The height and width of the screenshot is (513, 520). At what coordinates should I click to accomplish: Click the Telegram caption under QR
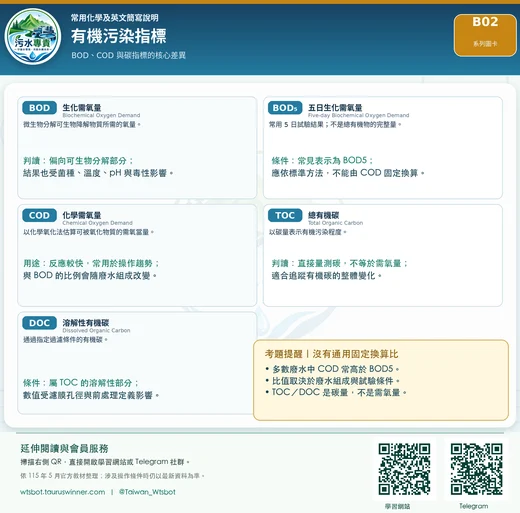474,506
